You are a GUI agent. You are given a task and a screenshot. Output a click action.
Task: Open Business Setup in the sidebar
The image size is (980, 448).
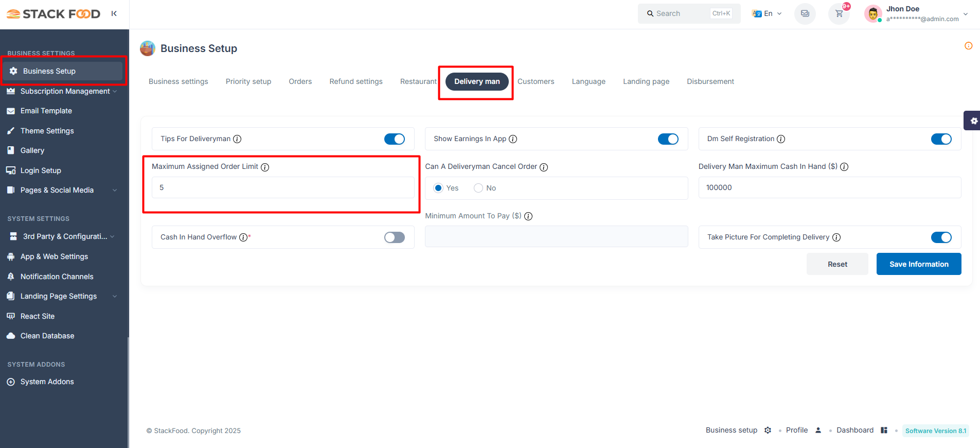63,71
